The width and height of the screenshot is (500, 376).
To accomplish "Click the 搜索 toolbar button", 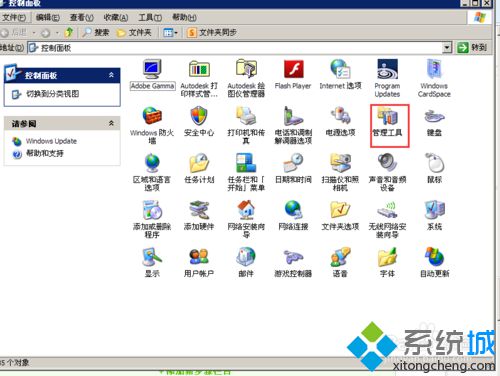I will coord(96,32).
